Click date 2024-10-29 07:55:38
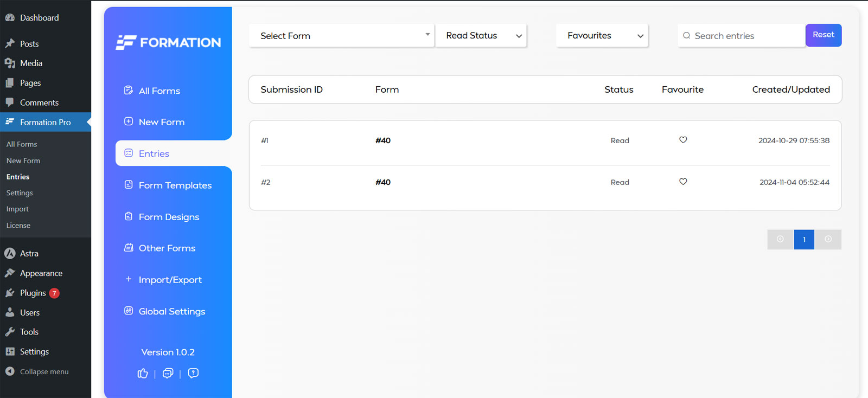The height and width of the screenshot is (398, 868). tap(794, 140)
